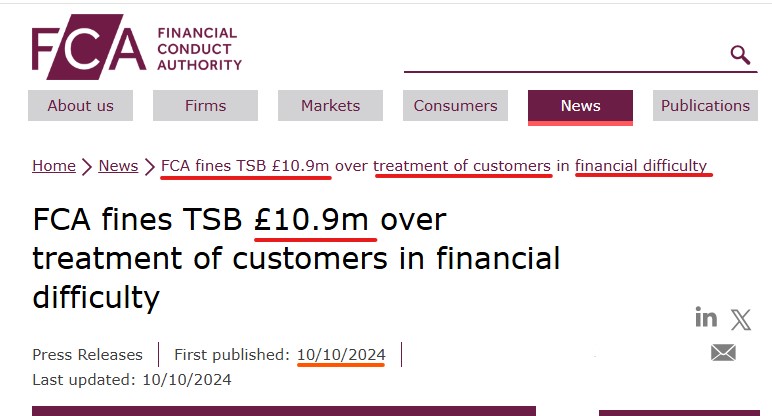Screen dimensions: 772x416
Task: Share article via LinkedIn icon
Action: coord(706,318)
